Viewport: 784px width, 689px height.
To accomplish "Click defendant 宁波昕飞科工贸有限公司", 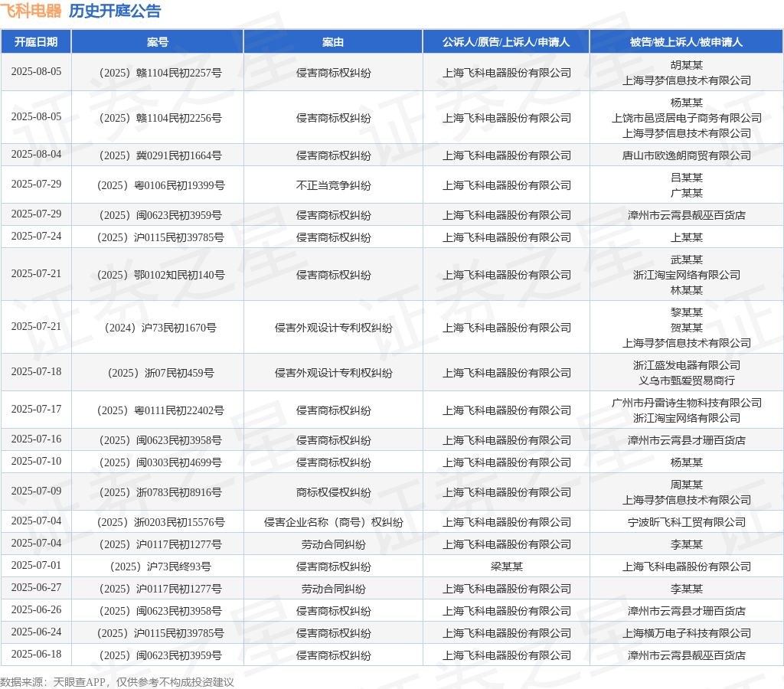I will [x=687, y=523].
